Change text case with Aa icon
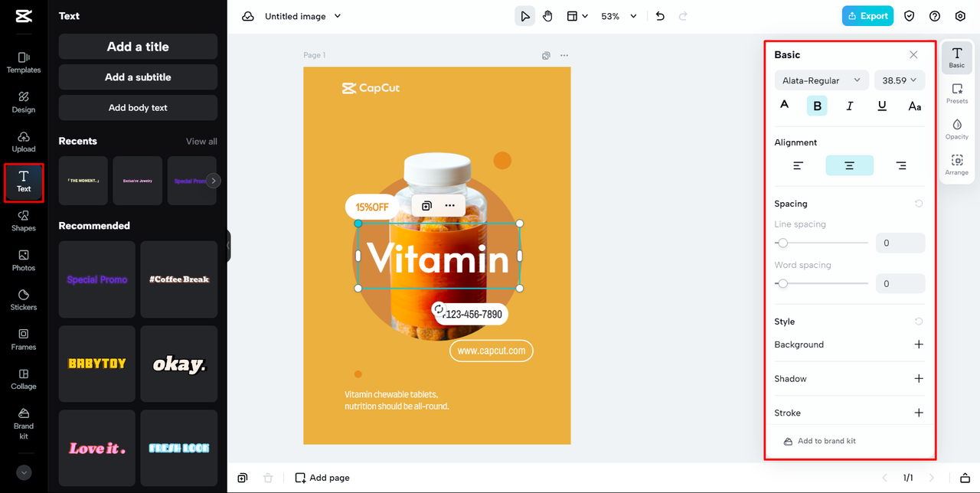Viewport: 980px width, 493px height. pos(915,106)
